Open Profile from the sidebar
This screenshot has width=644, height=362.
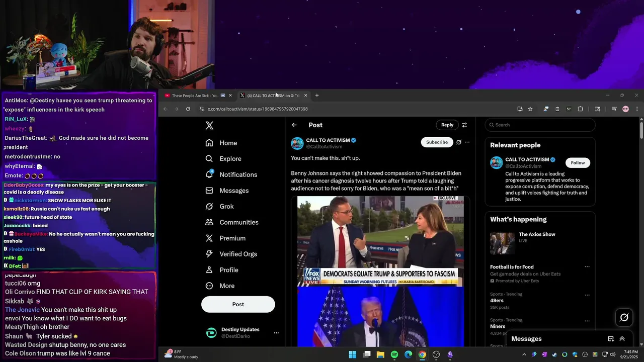coord(222,270)
